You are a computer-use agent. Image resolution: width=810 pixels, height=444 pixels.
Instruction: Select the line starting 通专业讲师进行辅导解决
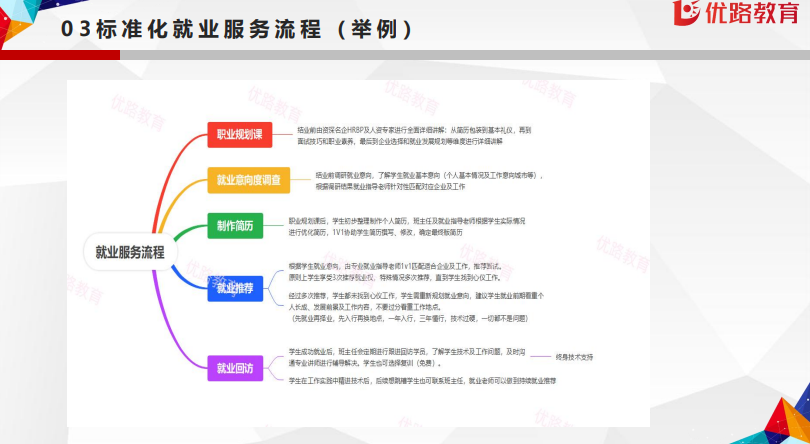[x=365, y=363]
